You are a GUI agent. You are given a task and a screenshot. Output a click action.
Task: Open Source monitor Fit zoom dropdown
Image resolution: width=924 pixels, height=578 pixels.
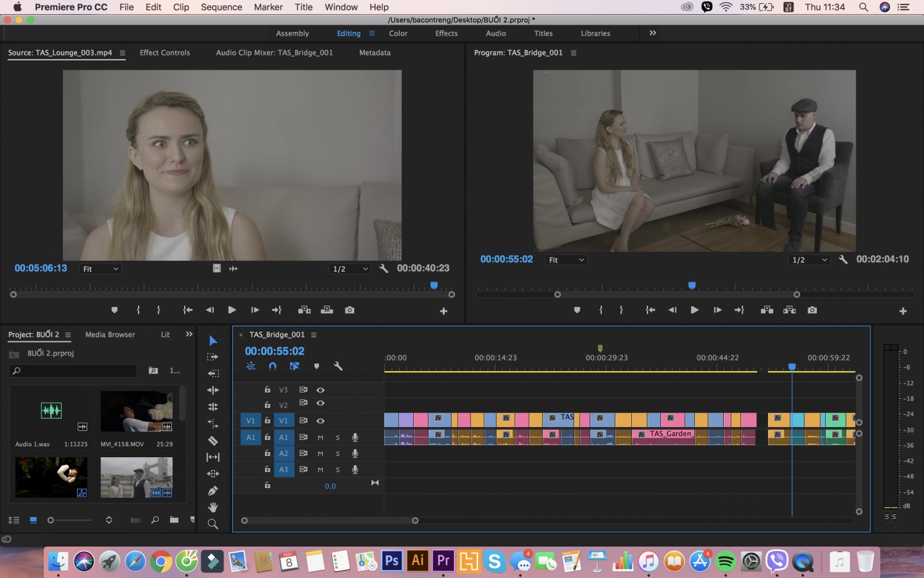pos(101,269)
